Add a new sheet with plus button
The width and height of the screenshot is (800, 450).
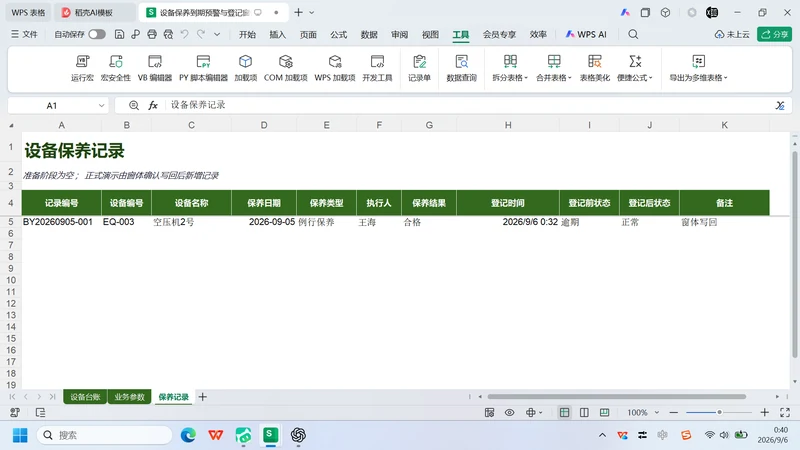tap(203, 396)
